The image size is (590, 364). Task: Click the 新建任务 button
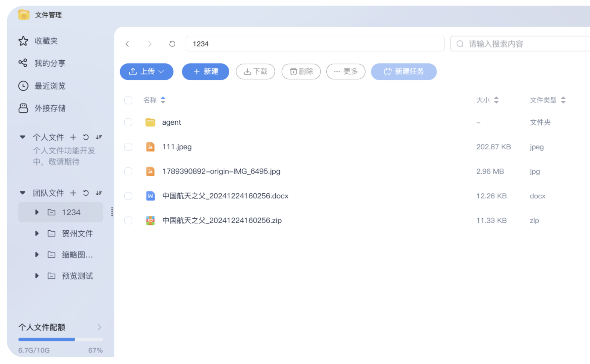coord(404,72)
